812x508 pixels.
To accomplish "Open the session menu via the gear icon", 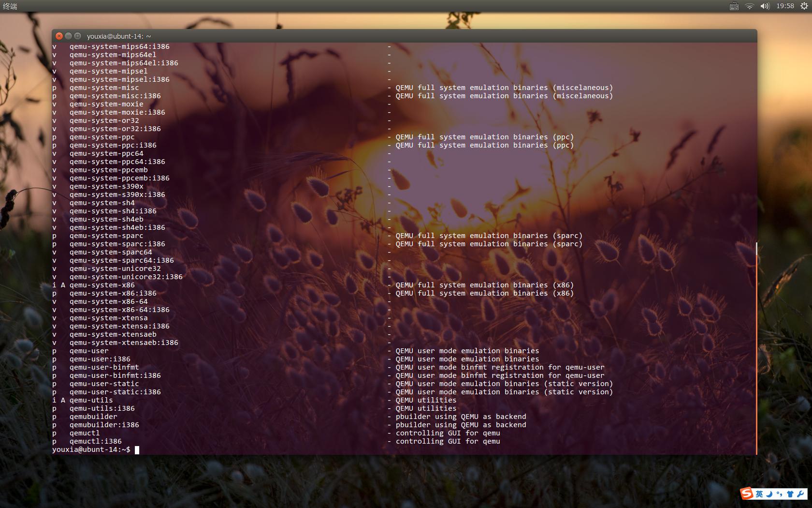I will point(804,6).
